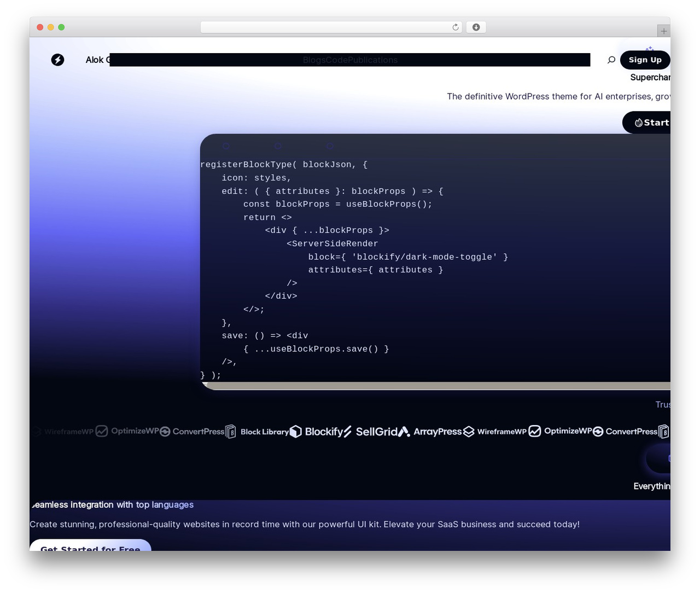The width and height of the screenshot is (700, 593).
Task: Click the "icon: styles," code line
Action: 256,178
